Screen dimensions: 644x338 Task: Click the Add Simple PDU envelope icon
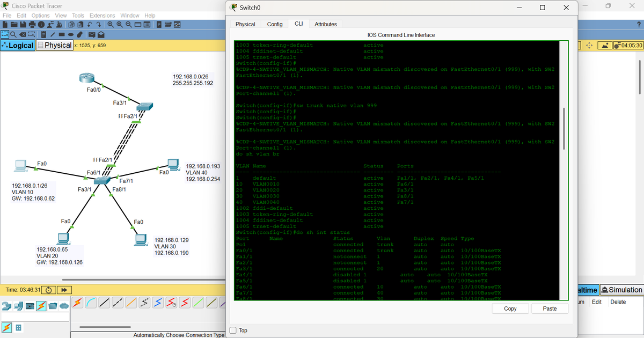click(92, 34)
